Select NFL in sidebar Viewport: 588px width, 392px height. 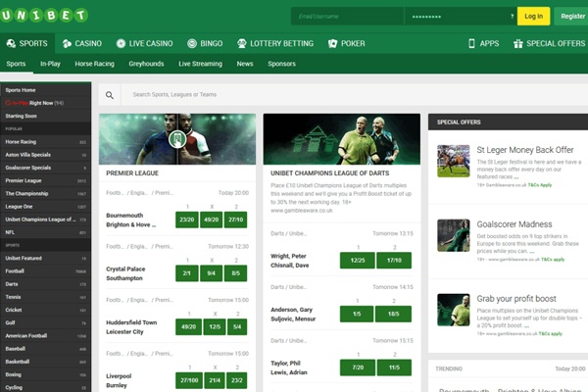pyautogui.click(x=45, y=232)
